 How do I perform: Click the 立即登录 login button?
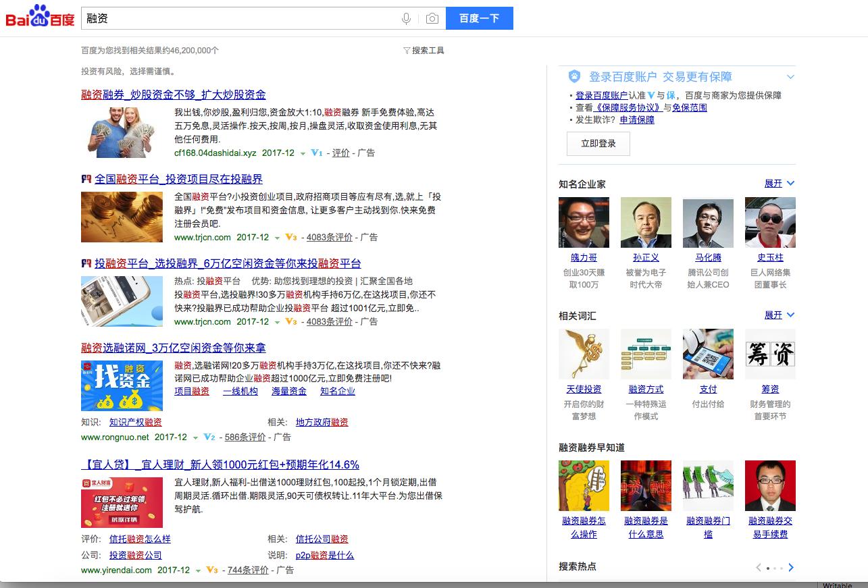pos(598,143)
